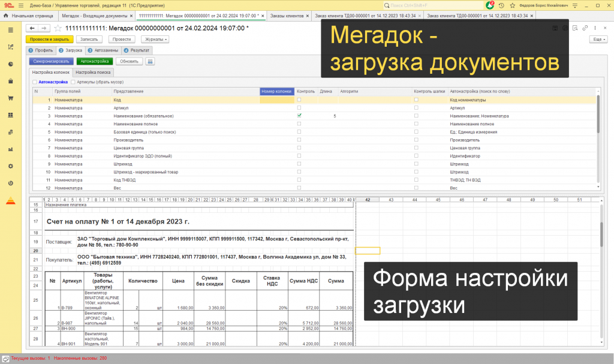The image size is (614, 364).
Task: Open the main menu hamburger icon
Action: tap(21, 5)
